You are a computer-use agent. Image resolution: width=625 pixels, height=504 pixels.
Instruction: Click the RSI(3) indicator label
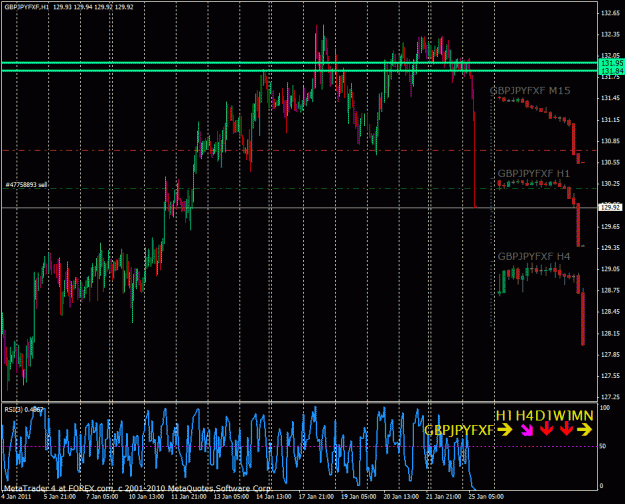pos(24,410)
